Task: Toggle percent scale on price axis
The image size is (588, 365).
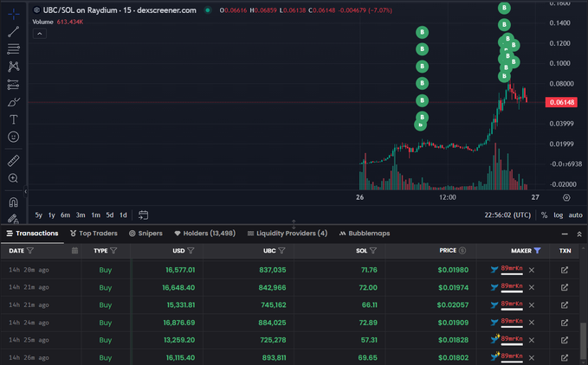Action: (544, 215)
